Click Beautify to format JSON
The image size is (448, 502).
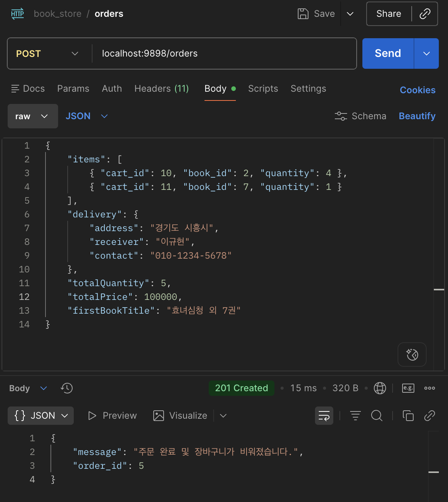tap(417, 116)
